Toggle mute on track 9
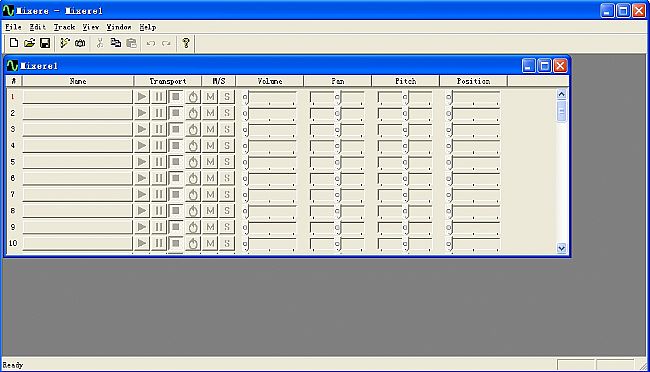Viewport: 650px width, 372px height. (x=210, y=226)
